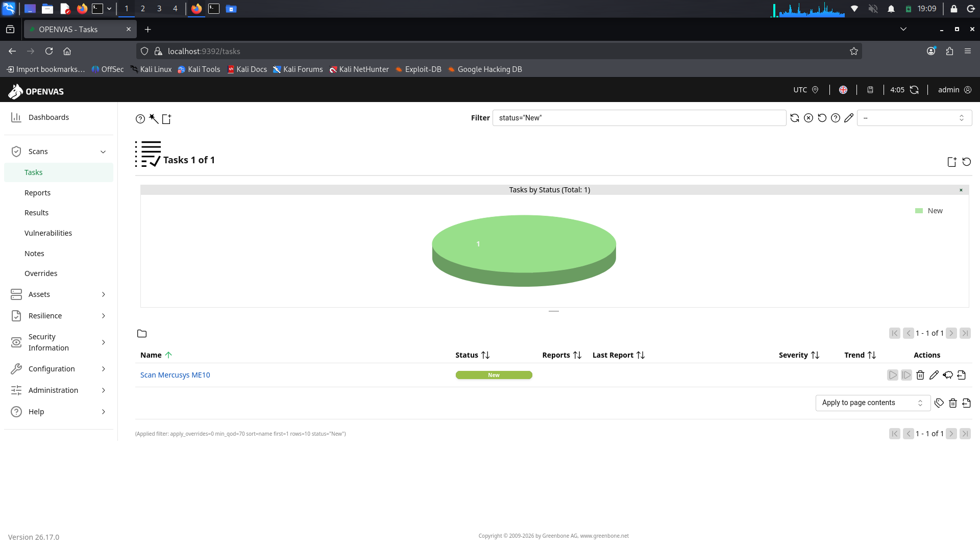
Task: Delete Scan Mercusys ME10 with trashcan icon
Action: [x=920, y=375]
